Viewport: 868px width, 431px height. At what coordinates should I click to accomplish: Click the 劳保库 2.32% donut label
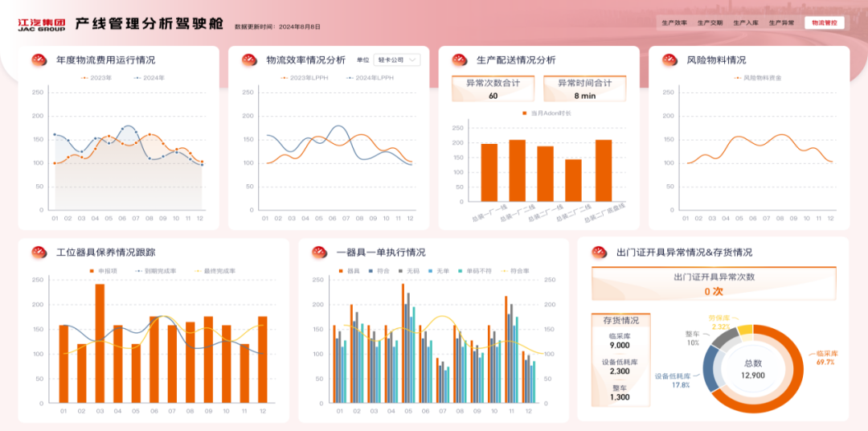click(x=719, y=322)
